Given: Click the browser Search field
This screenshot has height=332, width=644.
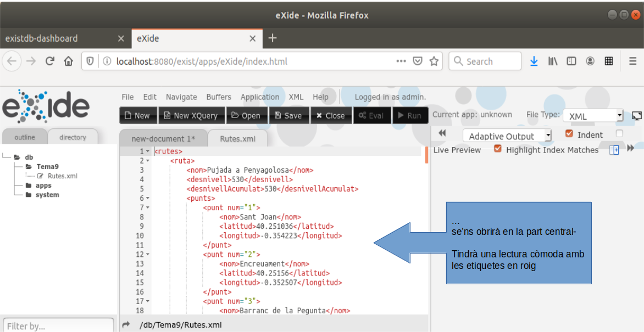Looking at the screenshot, I should tap(485, 61).
